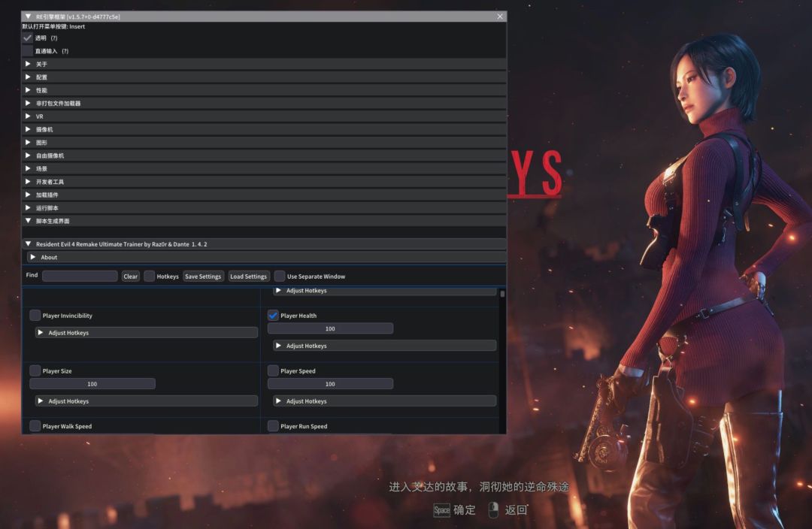Viewport: 812px width, 529px height.
Task: Expand the 配置 section
Action: point(264,77)
